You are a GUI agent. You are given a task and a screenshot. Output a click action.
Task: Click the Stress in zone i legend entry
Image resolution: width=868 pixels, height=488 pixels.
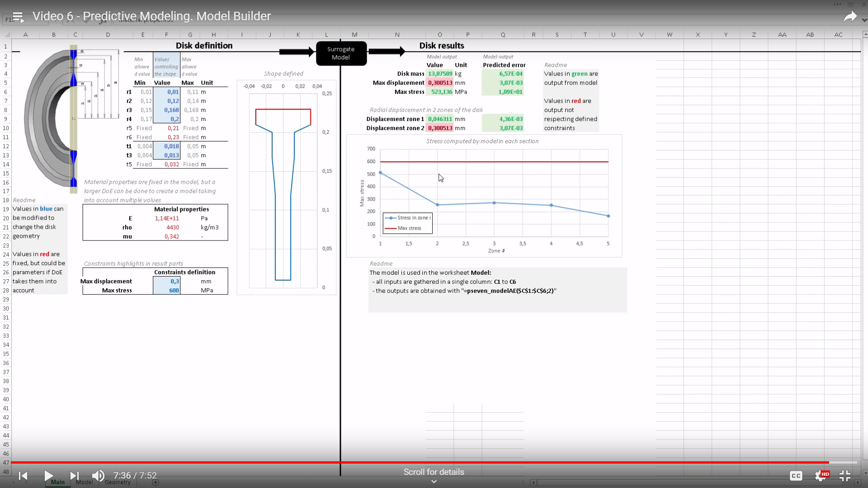tap(408, 218)
